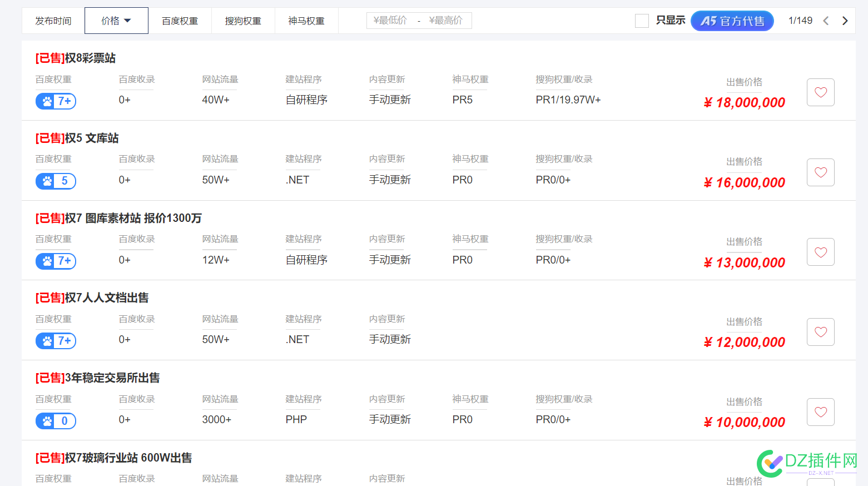Open listing [已售]3年稳定交易所出售
868x486 pixels.
point(98,378)
